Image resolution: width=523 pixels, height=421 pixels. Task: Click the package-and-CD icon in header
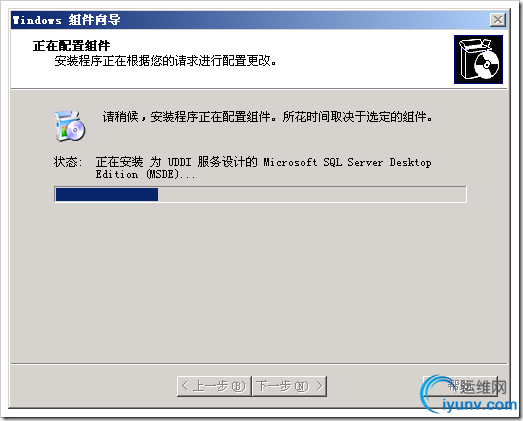(478, 59)
